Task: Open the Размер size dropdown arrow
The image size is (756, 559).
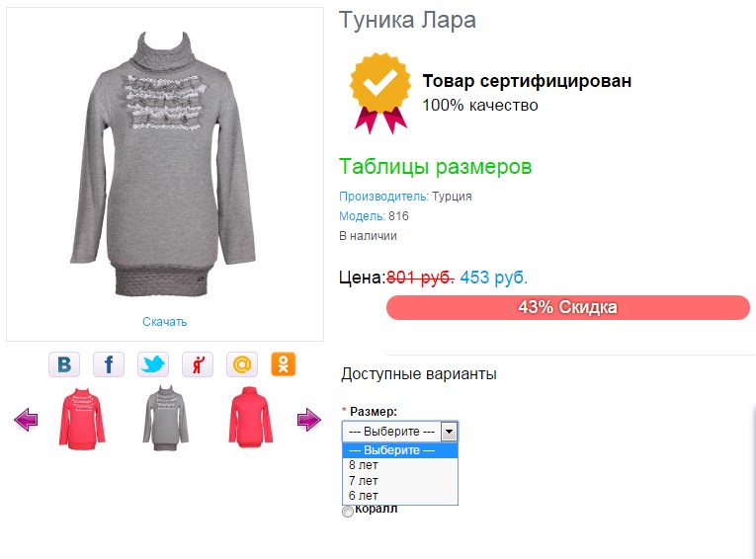Action: click(x=449, y=432)
